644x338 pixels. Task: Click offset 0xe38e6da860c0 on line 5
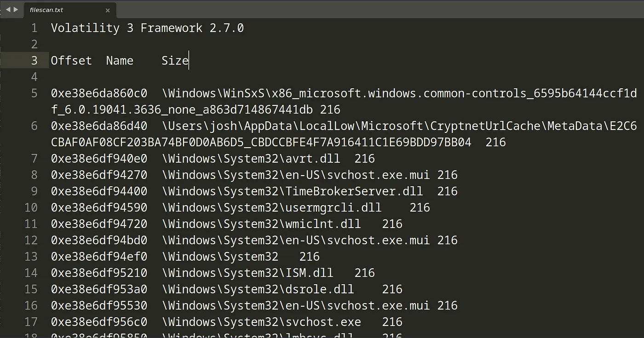pyautogui.click(x=99, y=93)
